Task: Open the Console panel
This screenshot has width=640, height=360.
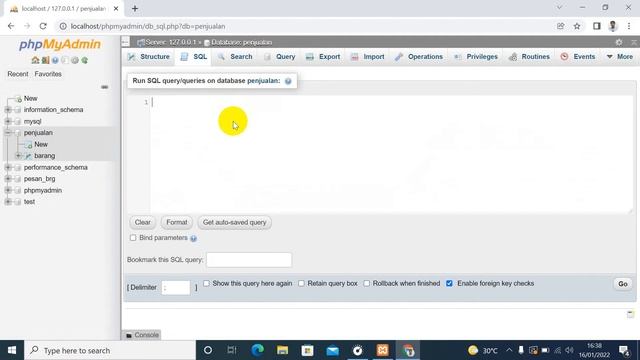Action: coord(142,335)
